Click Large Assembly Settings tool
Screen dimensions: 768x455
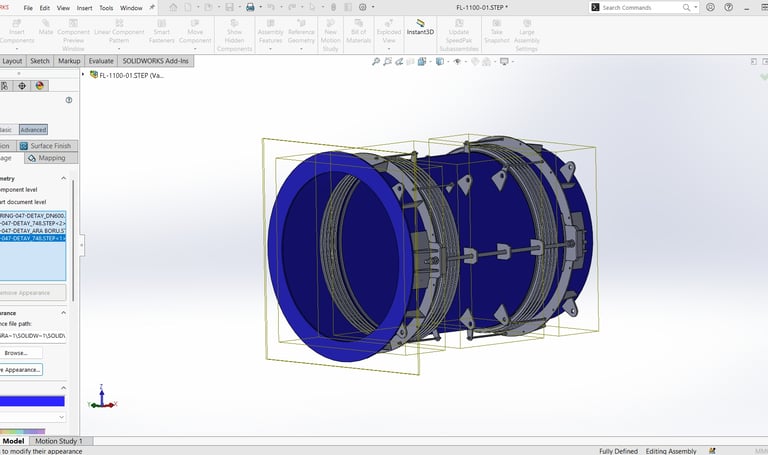pyautogui.click(x=527, y=35)
